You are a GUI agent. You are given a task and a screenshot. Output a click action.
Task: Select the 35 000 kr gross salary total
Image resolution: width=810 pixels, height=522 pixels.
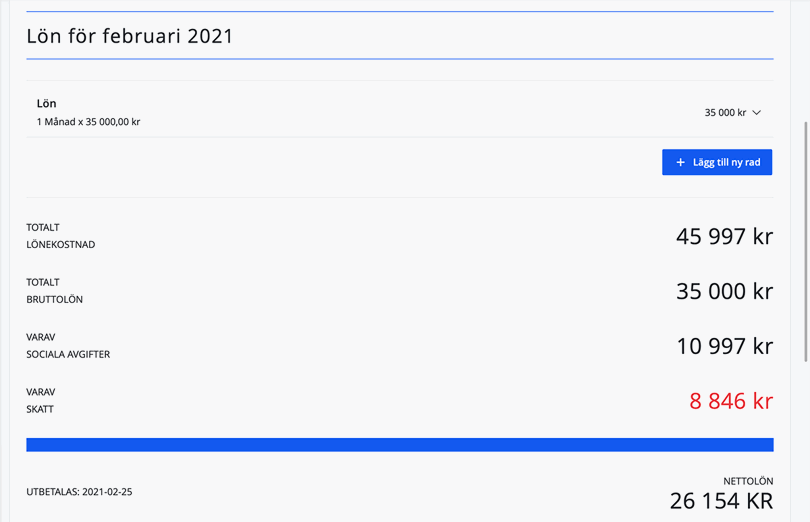(x=724, y=292)
